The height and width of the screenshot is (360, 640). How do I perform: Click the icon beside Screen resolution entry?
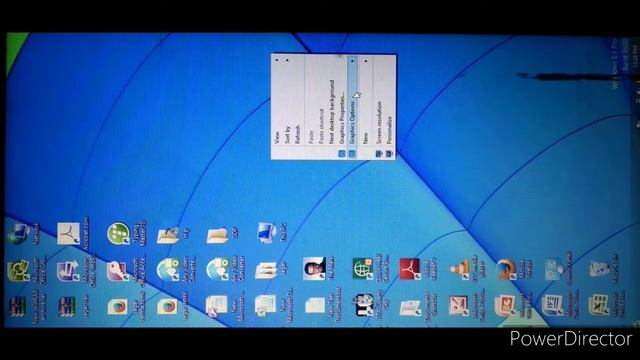click(x=379, y=154)
